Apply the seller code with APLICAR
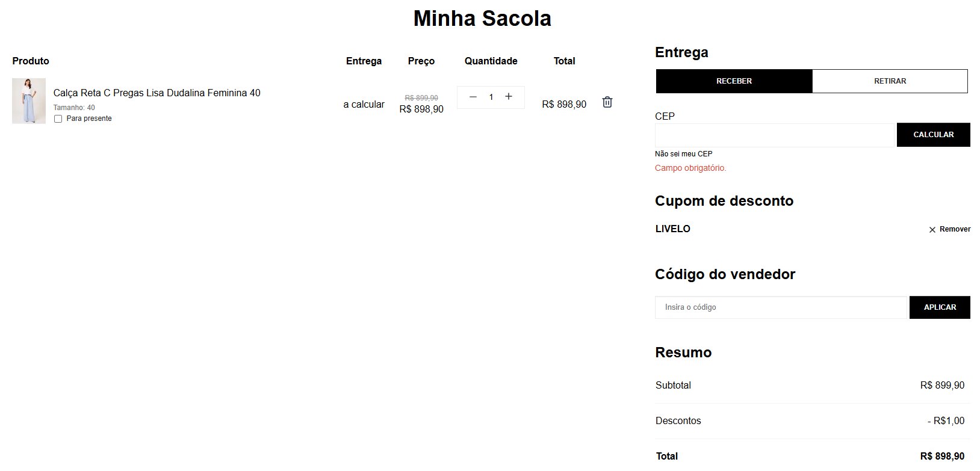The image size is (980, 471). pos(940,307)
